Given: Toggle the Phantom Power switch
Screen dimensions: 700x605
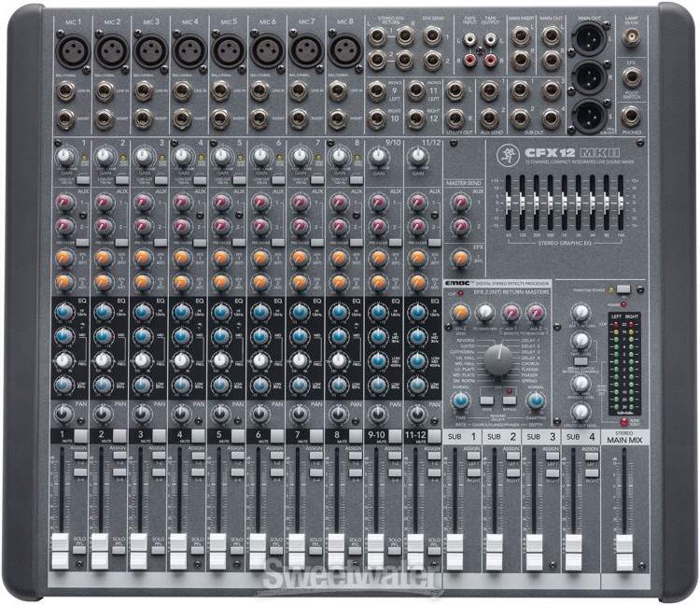Looking at the screenshot, I should (623, 289).
